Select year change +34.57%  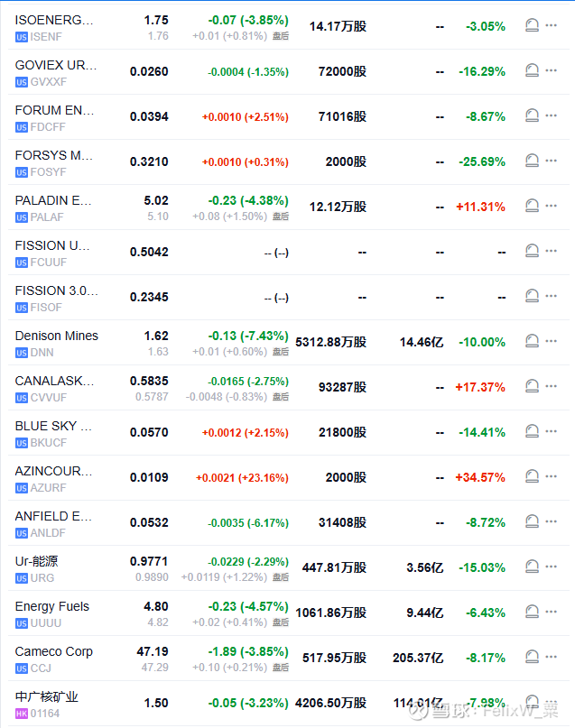click(x=480, y=477)
